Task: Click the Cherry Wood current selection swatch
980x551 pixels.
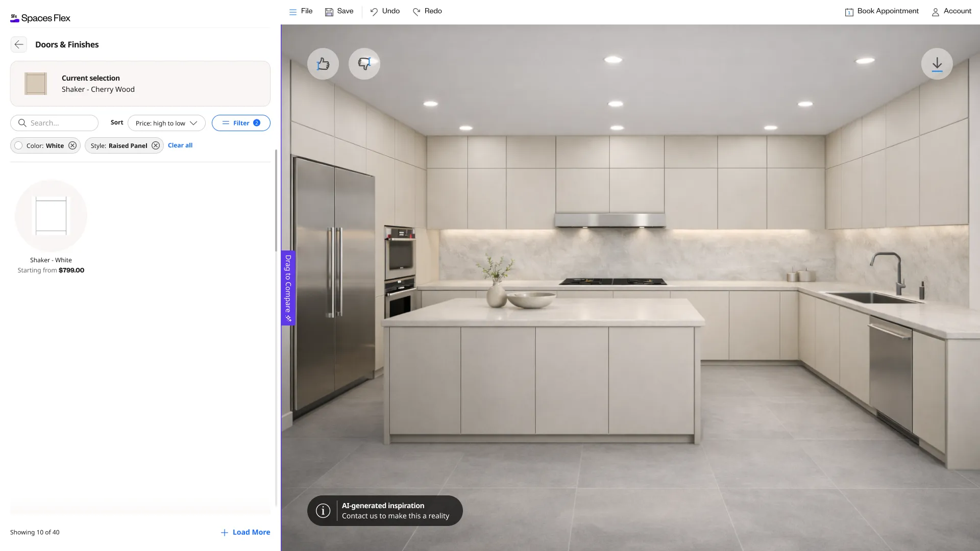Action: coord(36,84)
